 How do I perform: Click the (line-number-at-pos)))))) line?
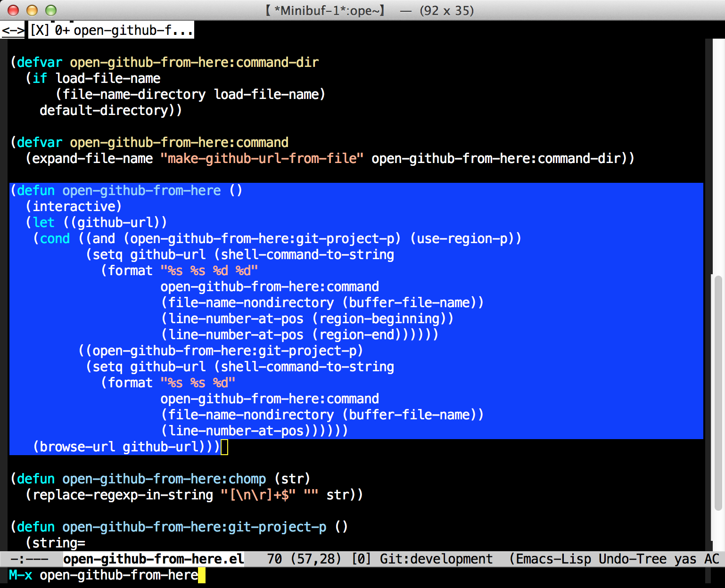click(x=255, y=431)
